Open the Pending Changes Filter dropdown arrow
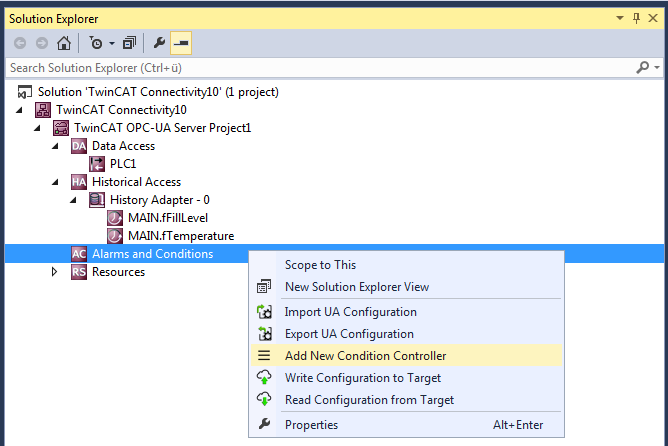 click(112, 43)
